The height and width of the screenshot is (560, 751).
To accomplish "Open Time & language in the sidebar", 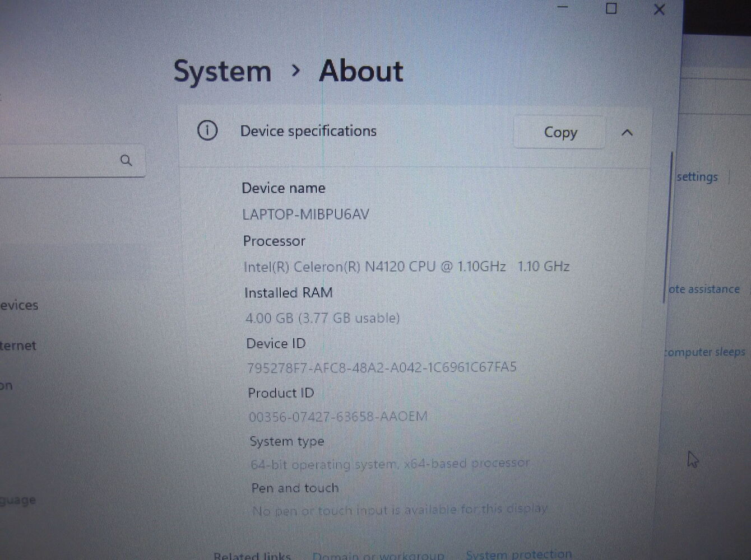I will coord(18,500).
